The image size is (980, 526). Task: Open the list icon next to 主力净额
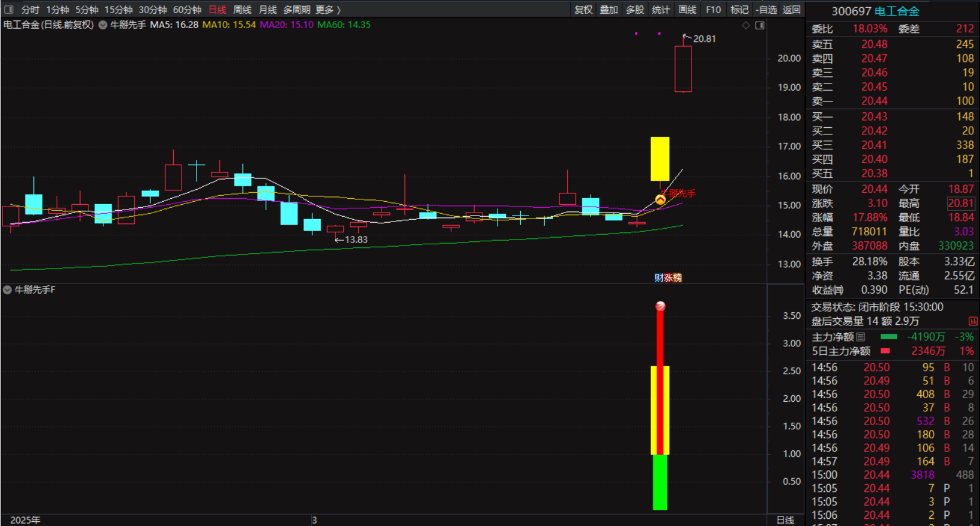coord(861,337)
